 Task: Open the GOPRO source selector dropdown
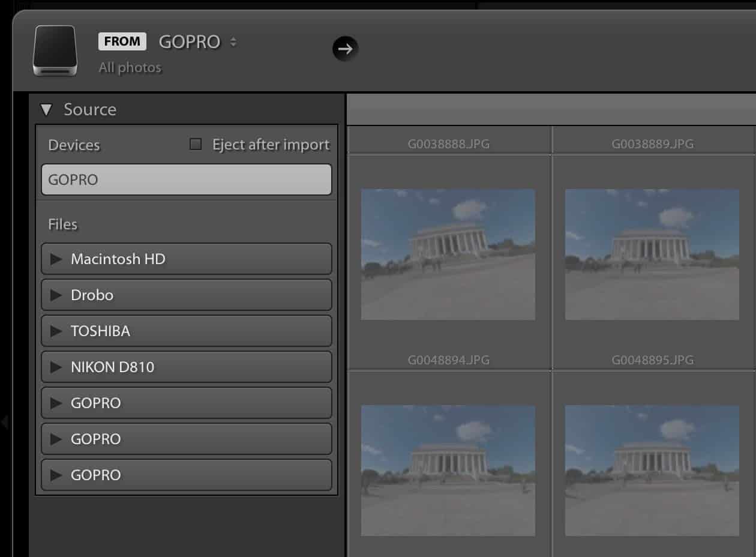point(197,42)
